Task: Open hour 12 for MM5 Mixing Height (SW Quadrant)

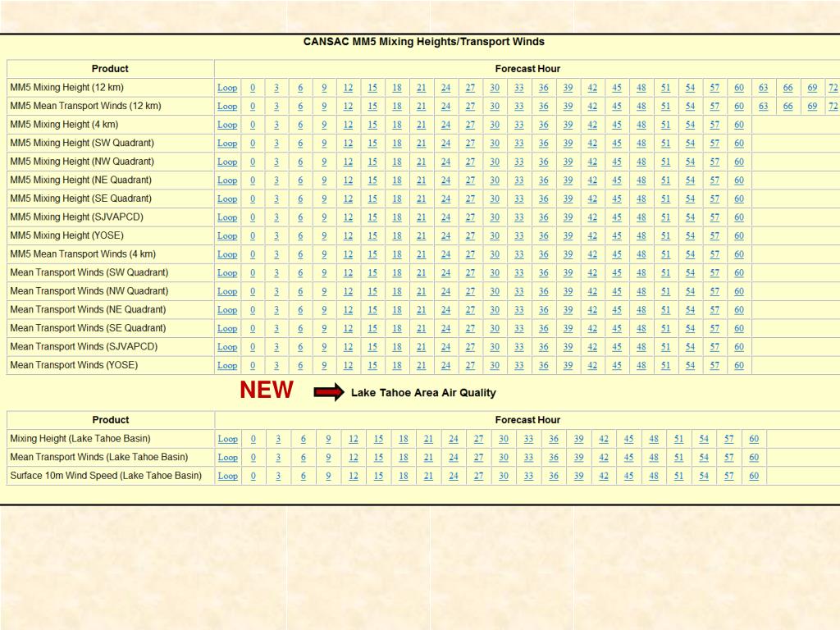Action: [348, 144]
